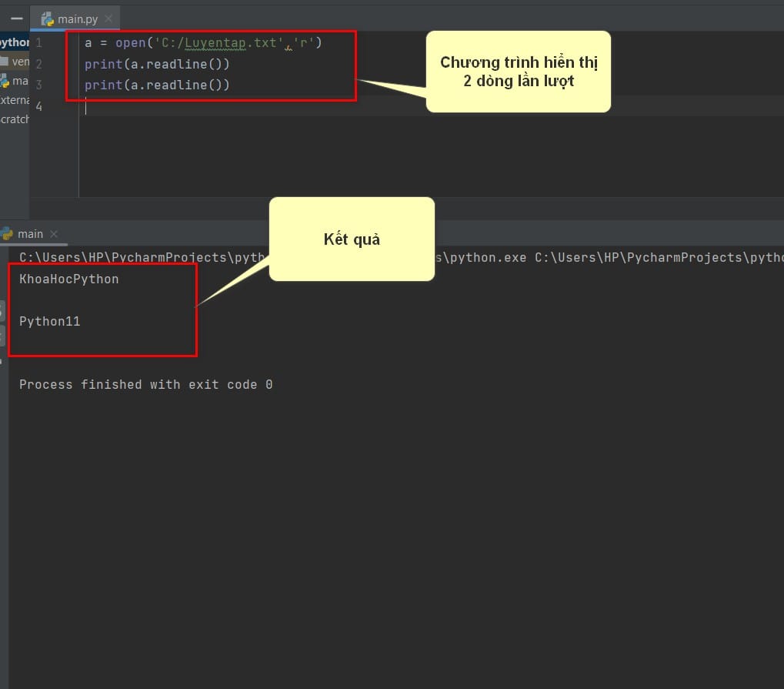Click gutter at line number 3
784x689 pixels.
point(39,85)
